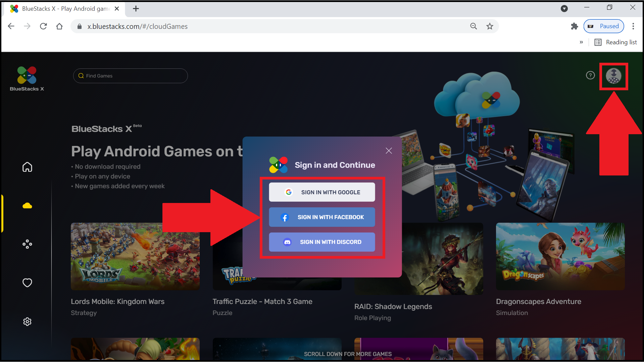The image size is (644, 362).
Task: Click the help question mark icon
Action: coord(590,75)
